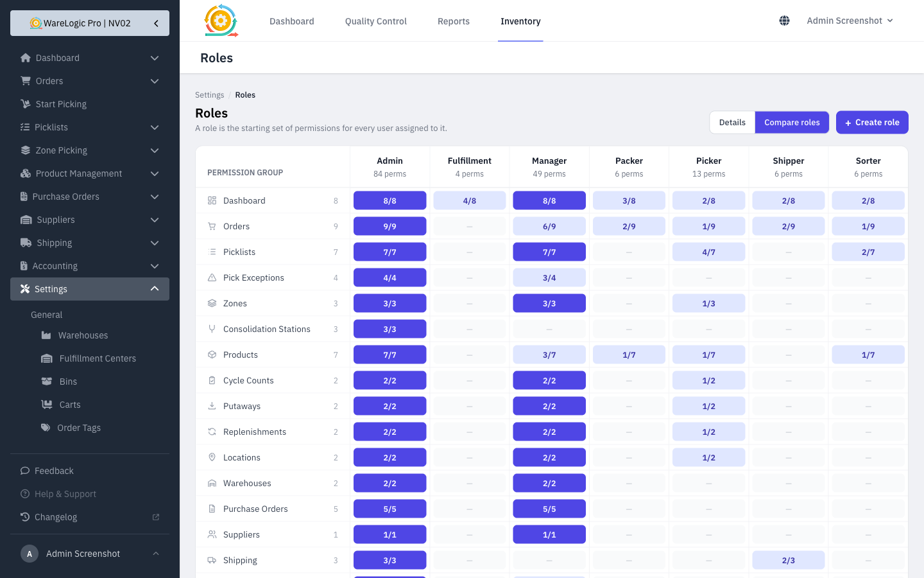Click the Orders cart icon in sidebar
924x578 pixels.
(x=26, y=81)
